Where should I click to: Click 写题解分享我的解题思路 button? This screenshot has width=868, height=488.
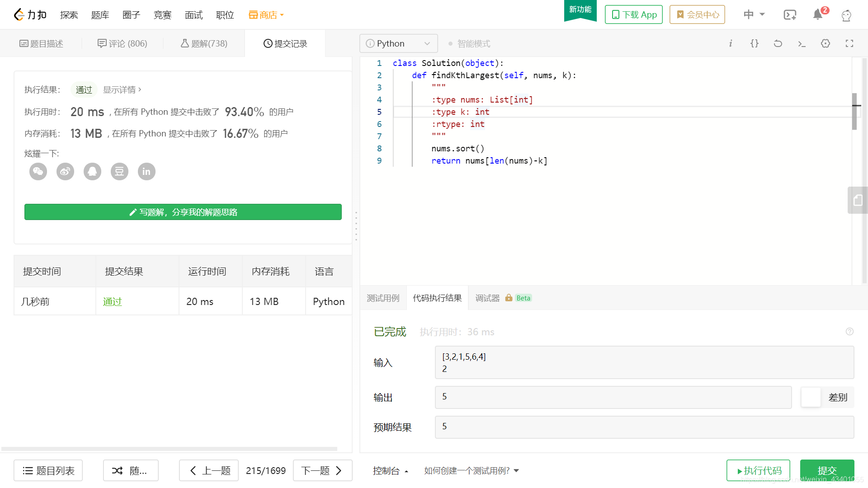[x=183, y=212]
